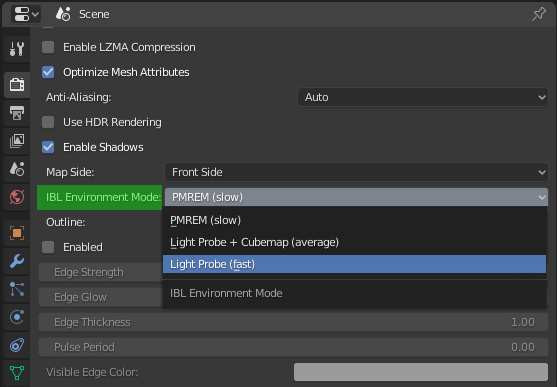Open the Map Side Front Side dropdown

coord(356,172)
